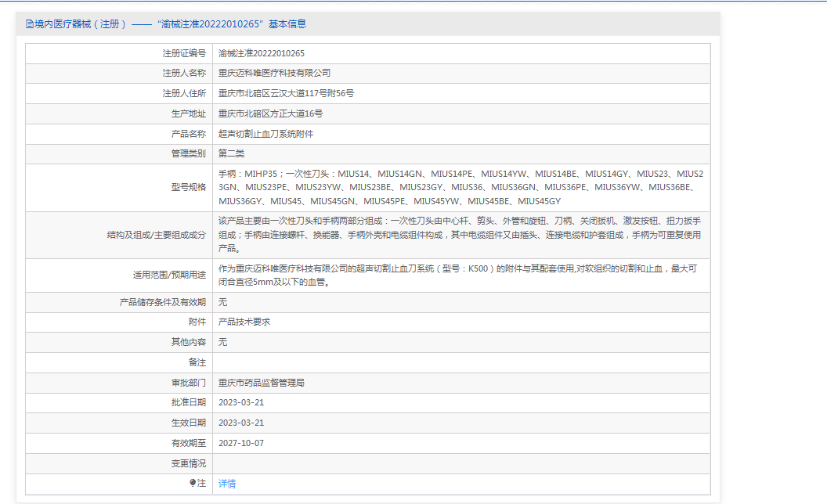Screen dimensions: 827x504
Task: Open the 详情 link in the 注 row
Action: (x=227, y=484)
